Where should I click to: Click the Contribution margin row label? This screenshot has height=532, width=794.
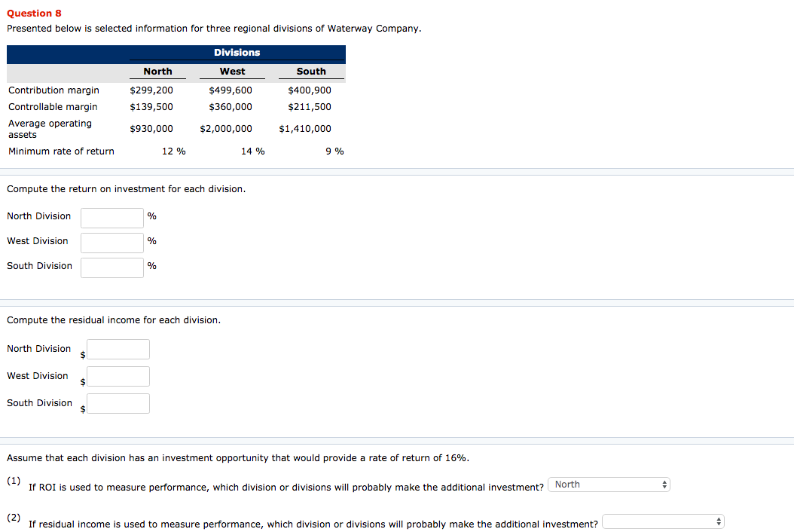(x=53, y=90)
